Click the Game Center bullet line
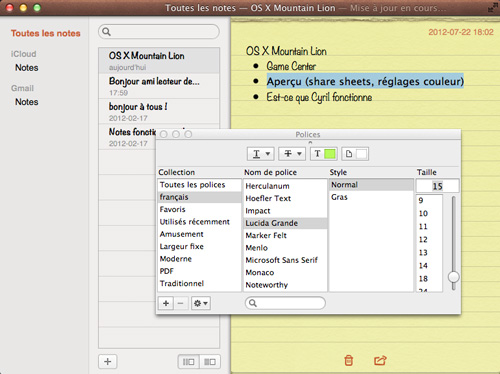 click(291, 66)
